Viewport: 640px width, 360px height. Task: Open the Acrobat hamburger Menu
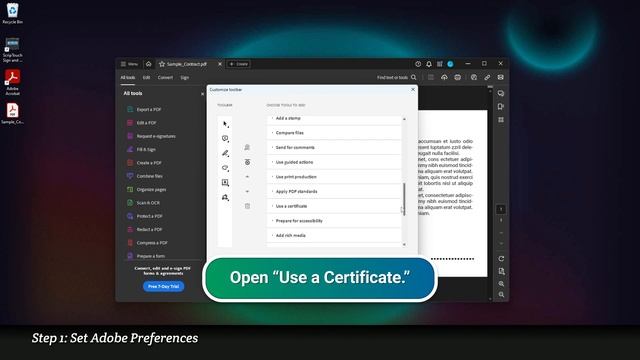click(129, 64)
